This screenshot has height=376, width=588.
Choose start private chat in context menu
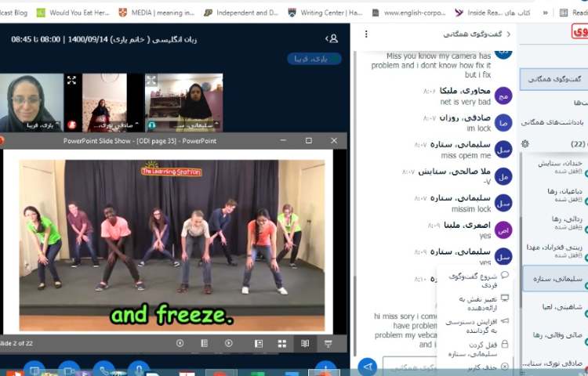474,280
